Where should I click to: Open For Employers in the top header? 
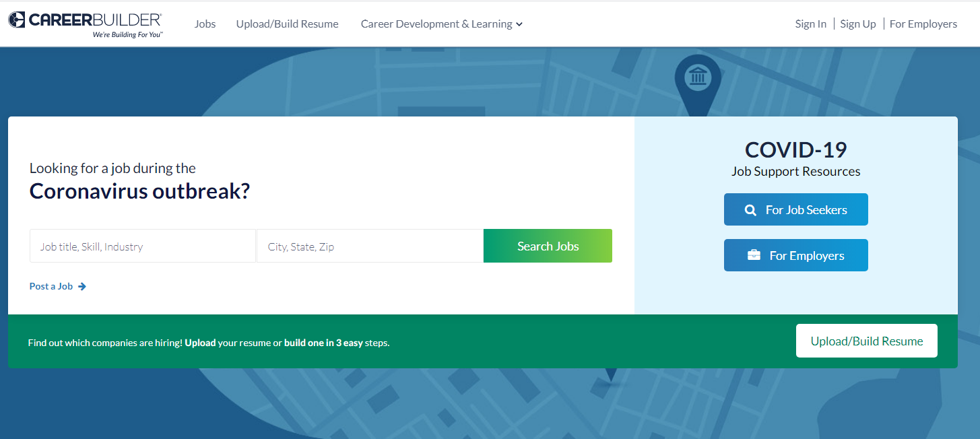pos(923,24)
